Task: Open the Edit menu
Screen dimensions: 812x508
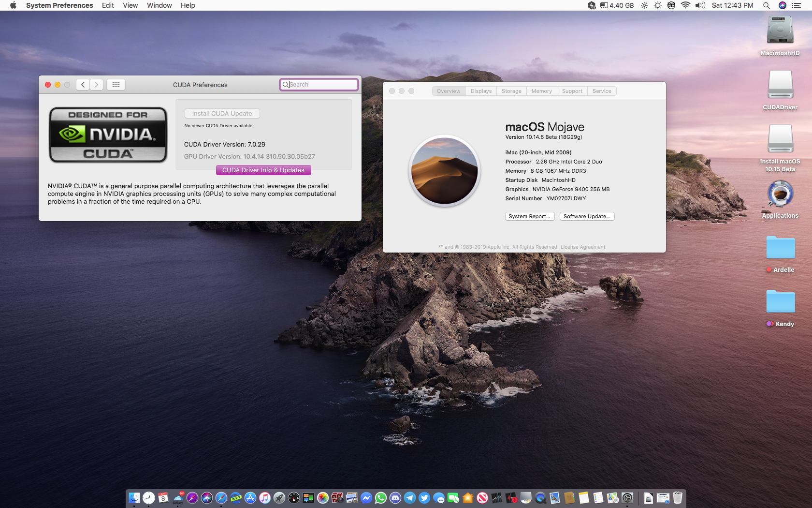Action: point(108,5)
